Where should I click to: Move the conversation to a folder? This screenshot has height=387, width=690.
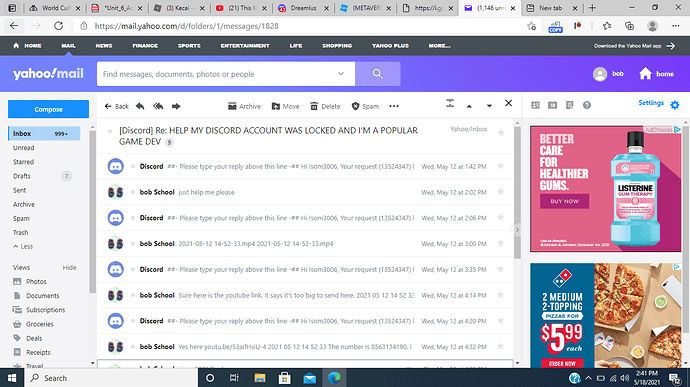[285, 106]
